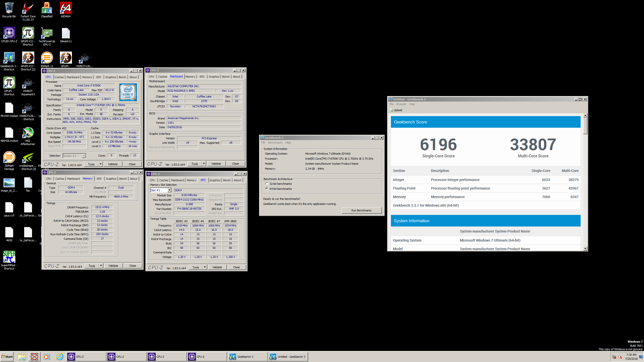
Task: Expand Tools dropdown arrow in Mainboard window
Action: 204,164
